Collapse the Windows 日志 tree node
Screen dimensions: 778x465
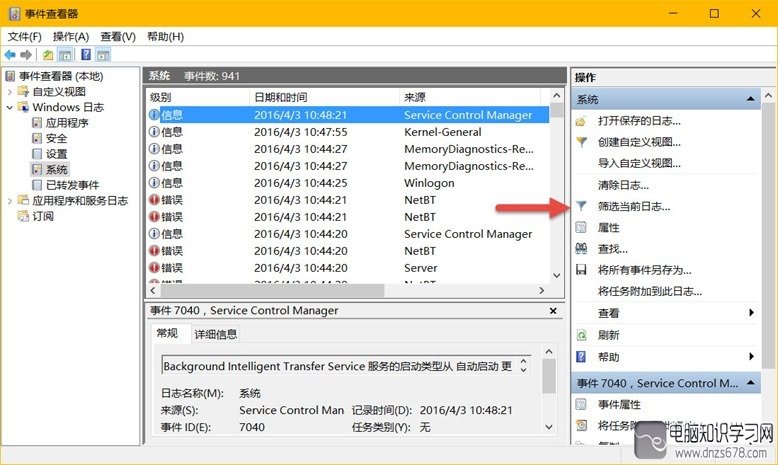pos(10,107)
